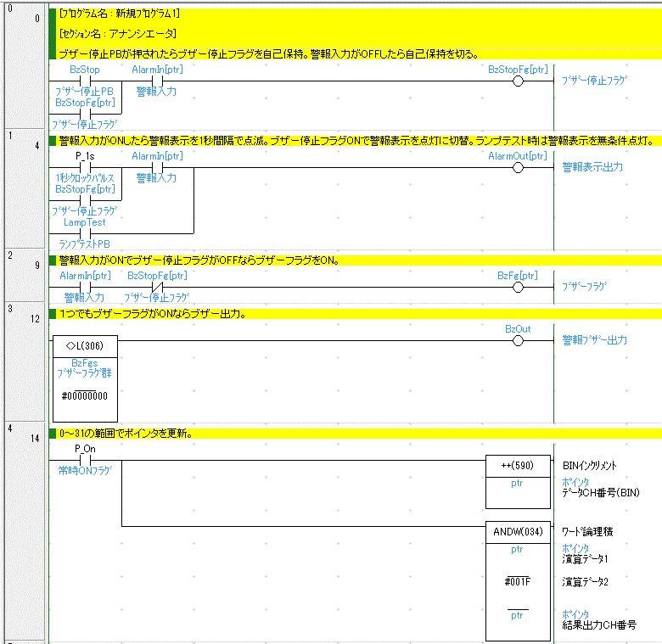This screenshot has width=662, height=644.
Task: Select the AlarmIn[ptr] contact in rung 0
Action: 157,81
